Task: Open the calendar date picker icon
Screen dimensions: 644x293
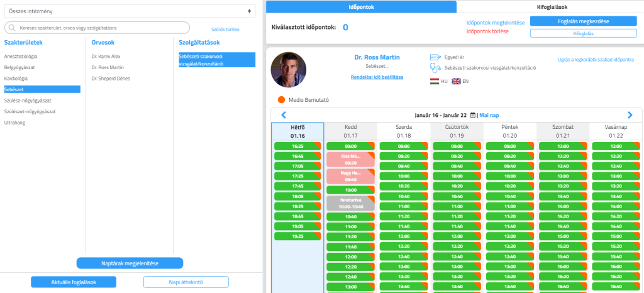Action: click(473, 115)
